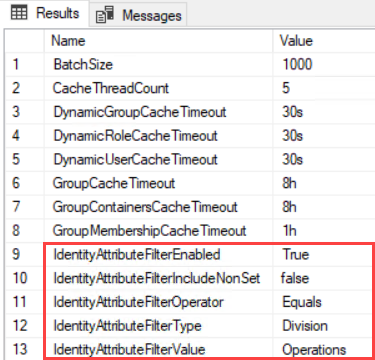Select the IdentityAttributeFilterIncludeNonSet cell
This screenshot has height=360, width=375.
pyautogui.click(x=158, y=278)
